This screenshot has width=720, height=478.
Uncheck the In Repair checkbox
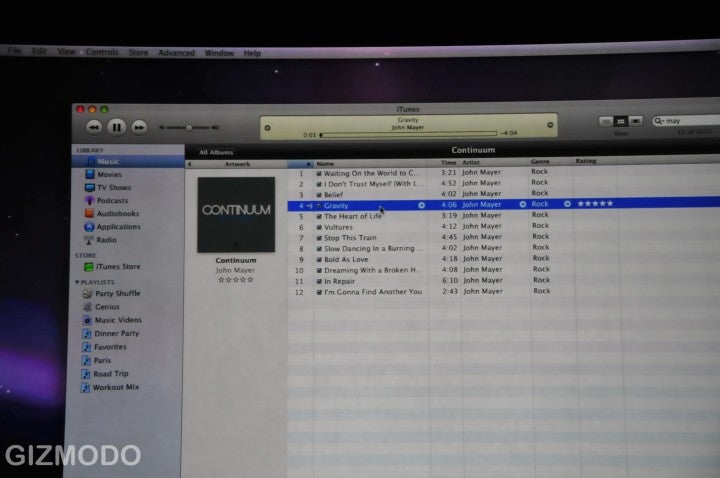point(319,281)
